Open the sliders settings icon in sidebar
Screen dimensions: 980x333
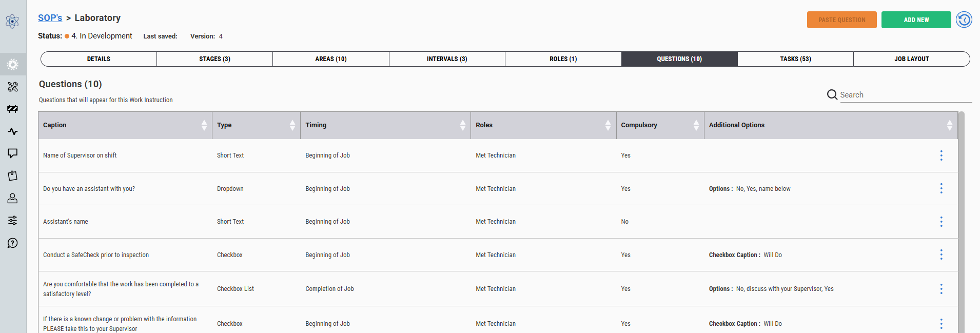13,221
